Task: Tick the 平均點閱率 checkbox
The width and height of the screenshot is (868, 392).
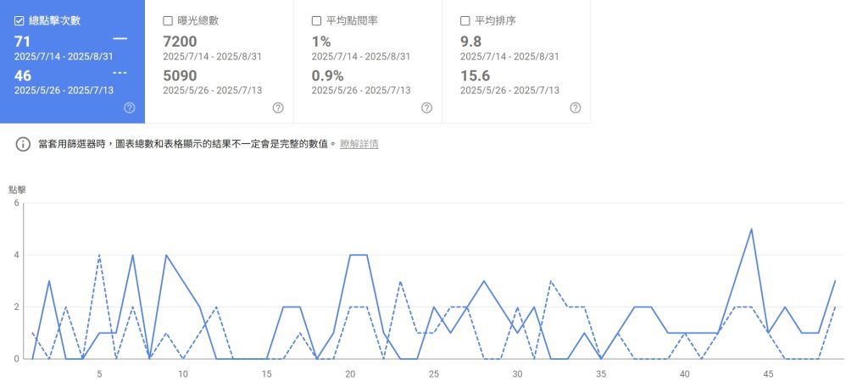Action: click(x=316, y=20)
